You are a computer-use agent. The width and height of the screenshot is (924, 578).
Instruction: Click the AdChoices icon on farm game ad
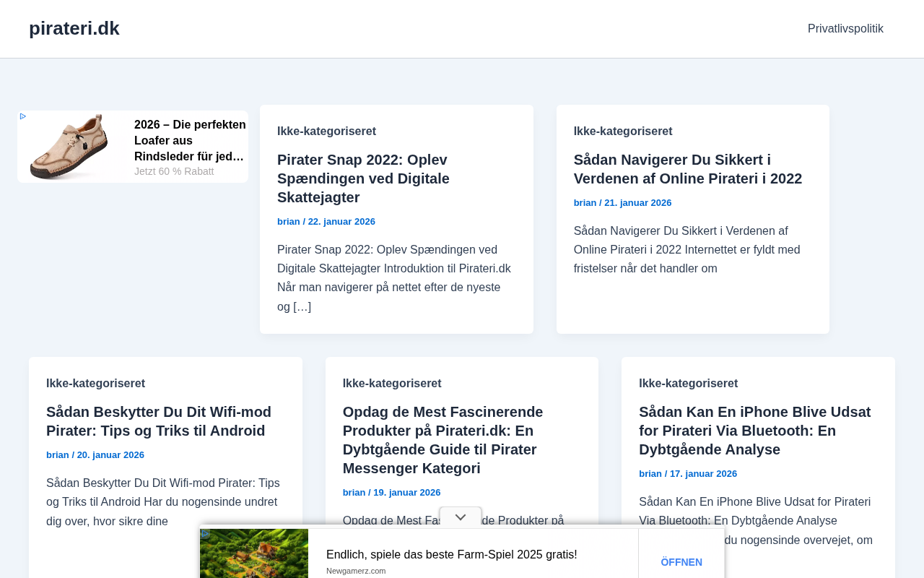pyautogui.click(x=205, y=534)
